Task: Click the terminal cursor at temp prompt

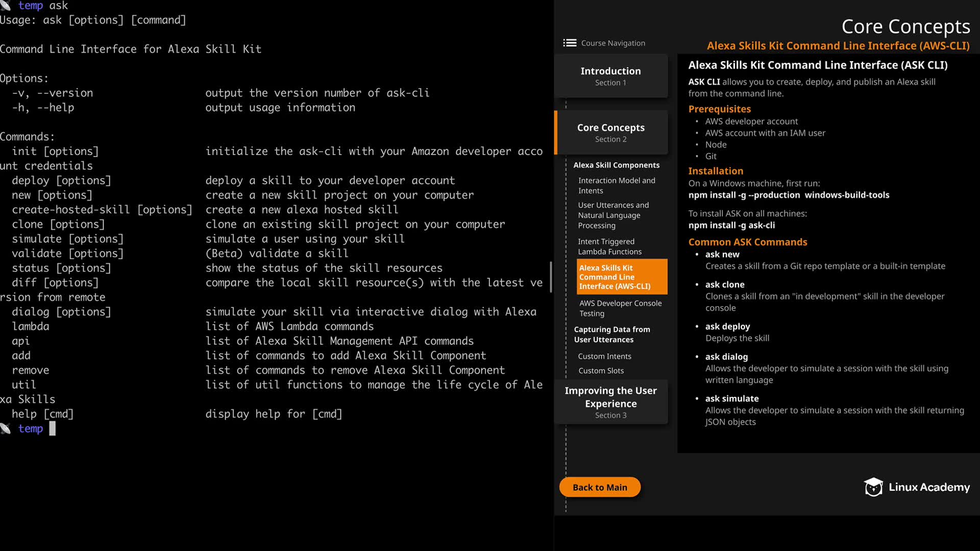Action: point(52,429)
